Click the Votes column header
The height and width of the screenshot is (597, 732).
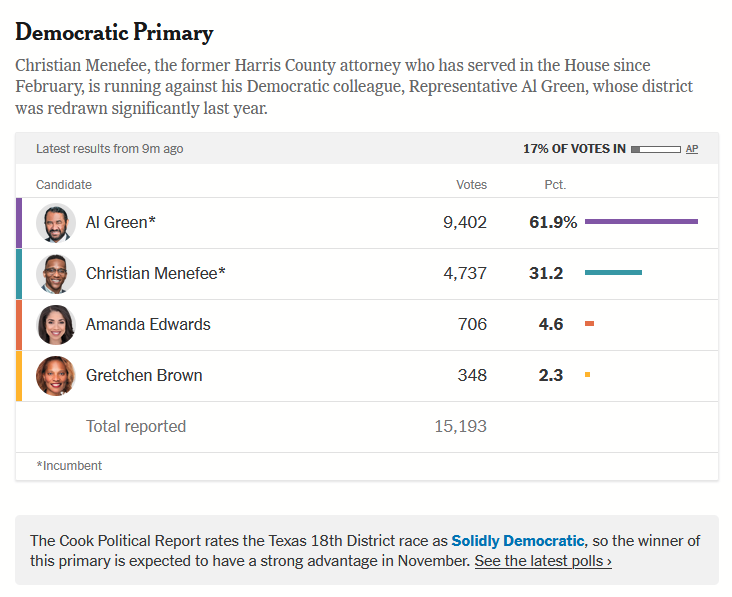471,185
